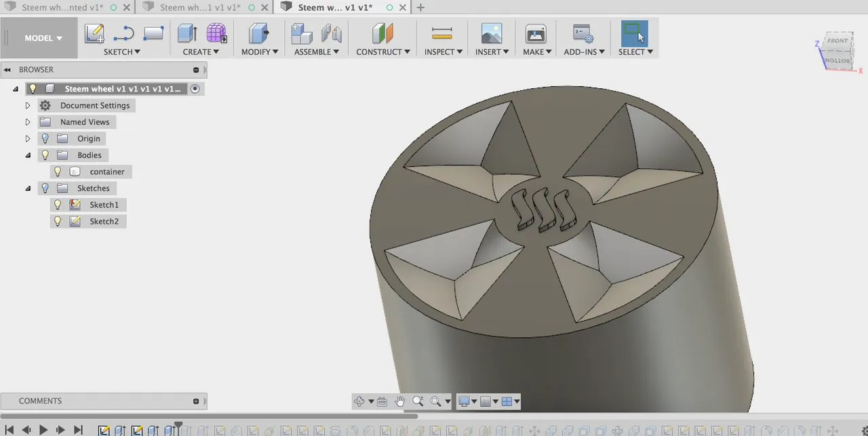Viewport: 868px width, 436px height.
Task: Expand the Origin tree node
Action: pyautogui.click(x=28, y=138)
